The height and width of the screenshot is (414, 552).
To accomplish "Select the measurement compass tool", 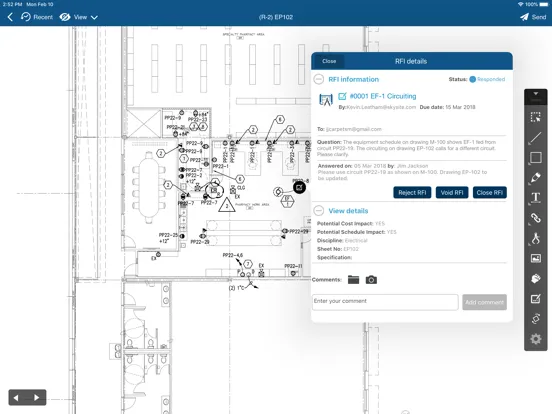I will click(x=535, y=238).
